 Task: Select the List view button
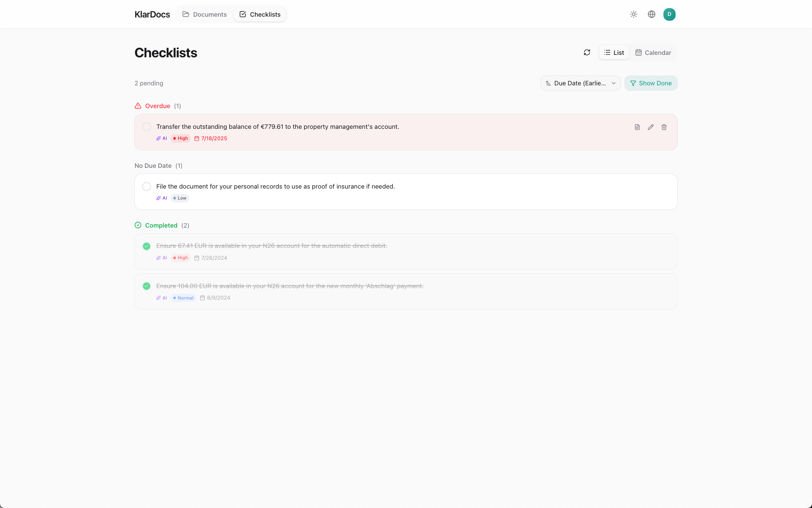613,52
